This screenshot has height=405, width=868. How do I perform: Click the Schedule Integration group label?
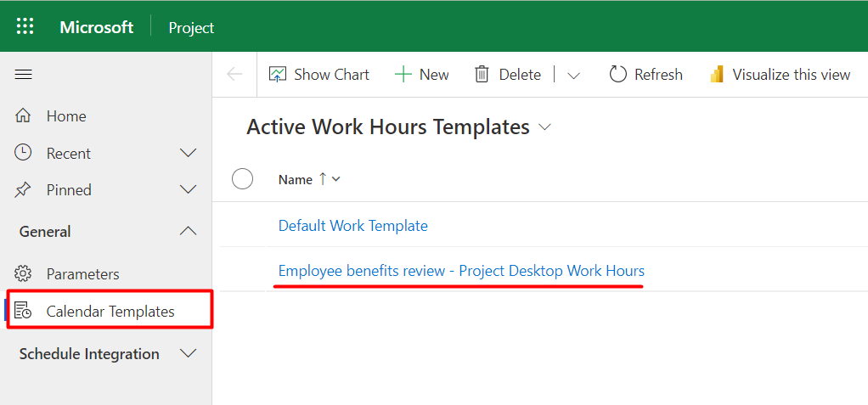[89, 353]
